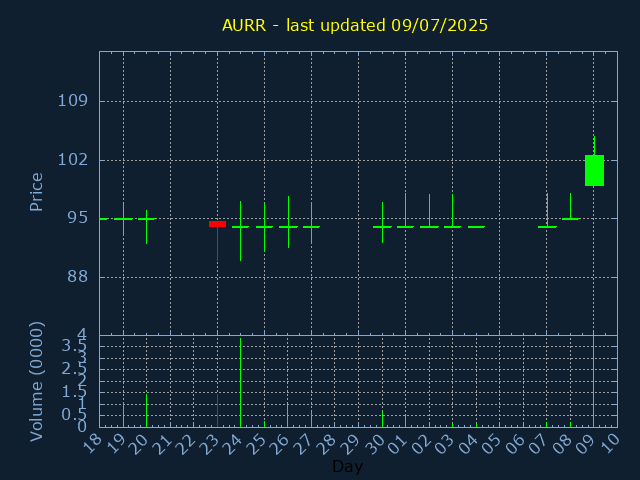Screen dimensions: 640x480
Task: Click the day axis label 06
Action: (515, 443)
